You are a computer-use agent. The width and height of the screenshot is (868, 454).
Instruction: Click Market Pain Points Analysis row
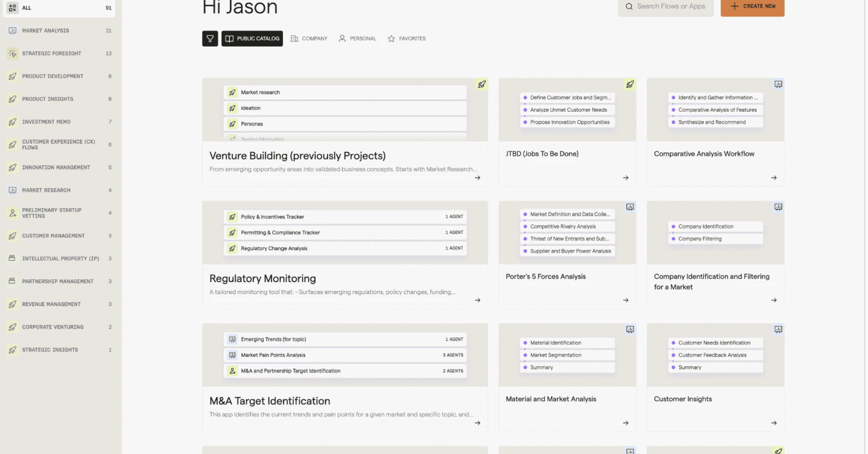pyautogui.click(x=345, y=355)
